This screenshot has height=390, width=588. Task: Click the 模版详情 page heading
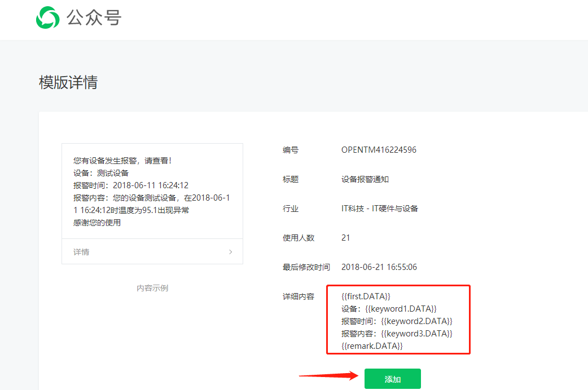pos(68,82)
